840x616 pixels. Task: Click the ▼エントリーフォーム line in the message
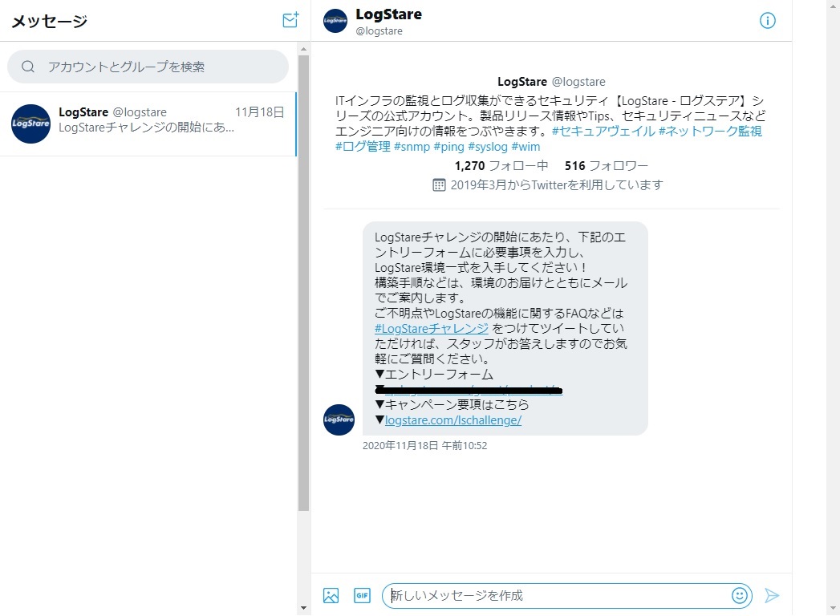coord(434,374)
